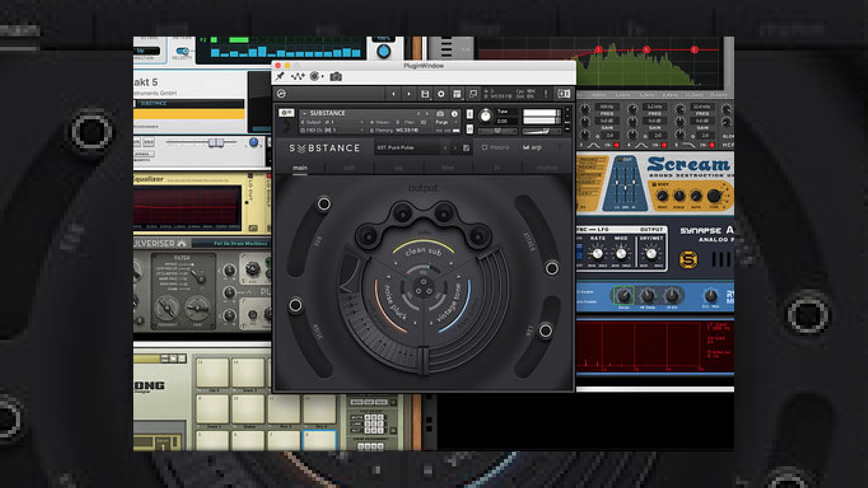Click the camera snapshot icon in PluginWindow toolbar
This screenshot has height=488, width=868.
point(335,77)
